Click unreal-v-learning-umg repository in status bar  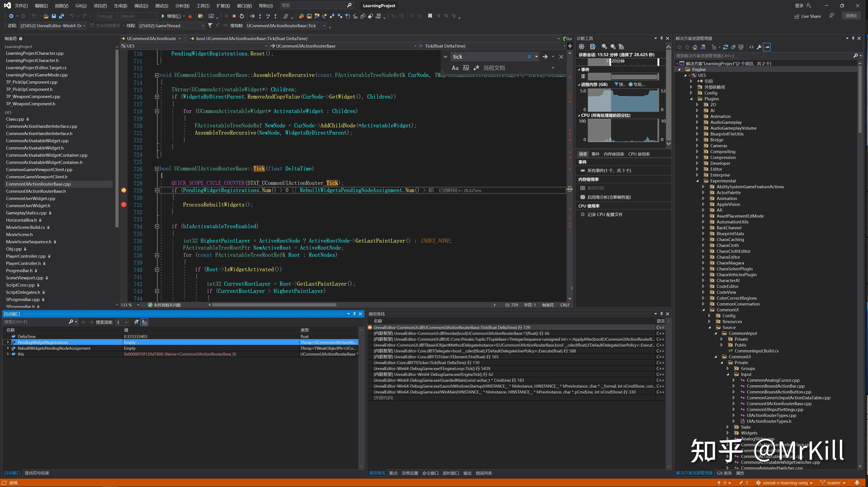pyautogui.click(x=784, y=483)
